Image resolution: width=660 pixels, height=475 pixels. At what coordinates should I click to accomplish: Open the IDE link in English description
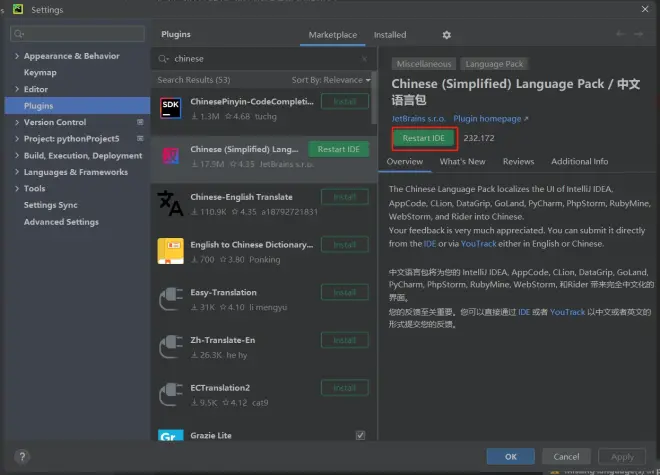tap(430, 244)
